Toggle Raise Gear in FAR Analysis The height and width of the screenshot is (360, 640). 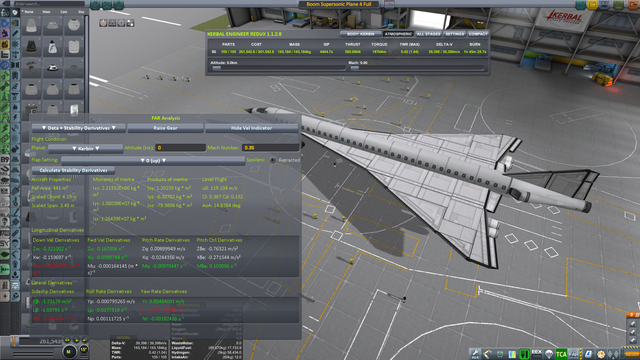[165, 128]
